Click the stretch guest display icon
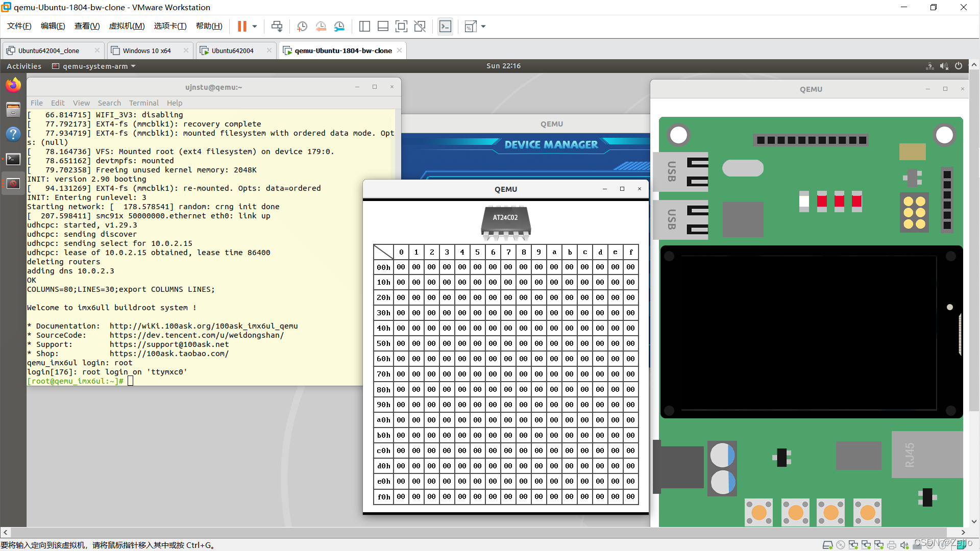Screen dimensions: 980x551 [471, 27]
